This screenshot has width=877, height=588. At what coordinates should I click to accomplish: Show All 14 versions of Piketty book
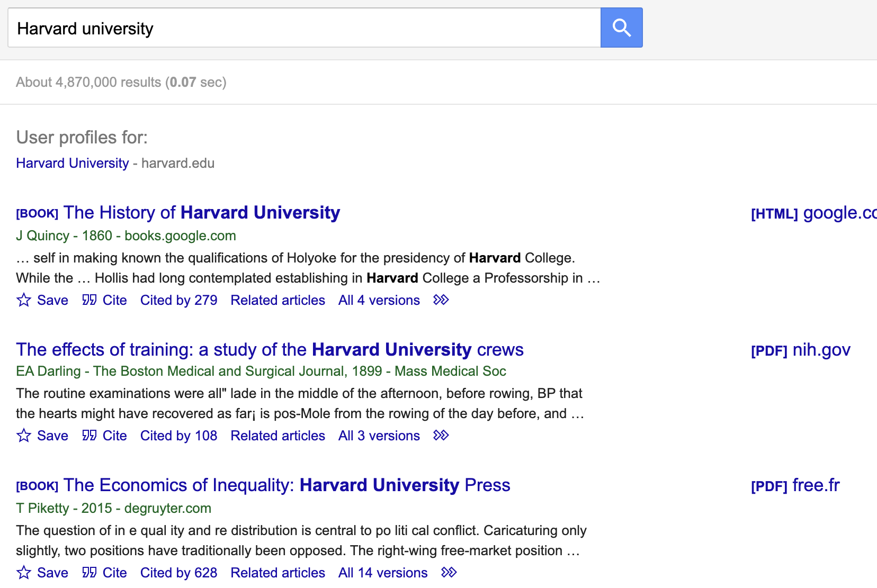[x=382, y=573]
